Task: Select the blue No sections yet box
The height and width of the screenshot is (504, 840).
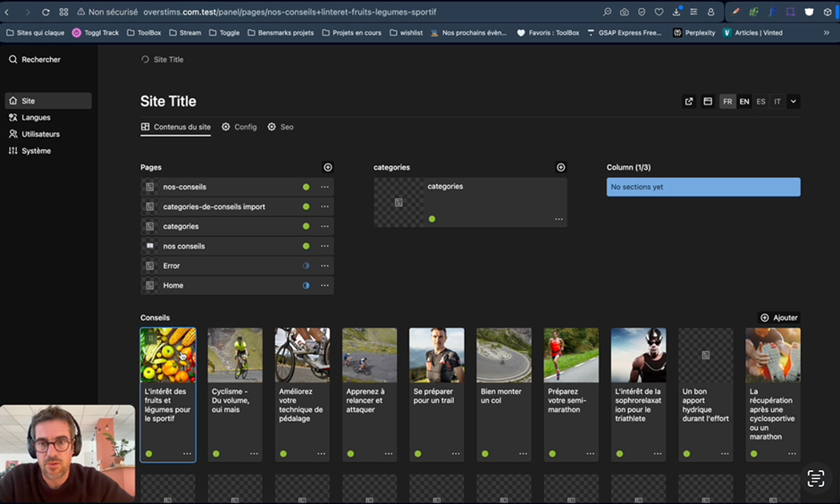Action: [703, 188]
